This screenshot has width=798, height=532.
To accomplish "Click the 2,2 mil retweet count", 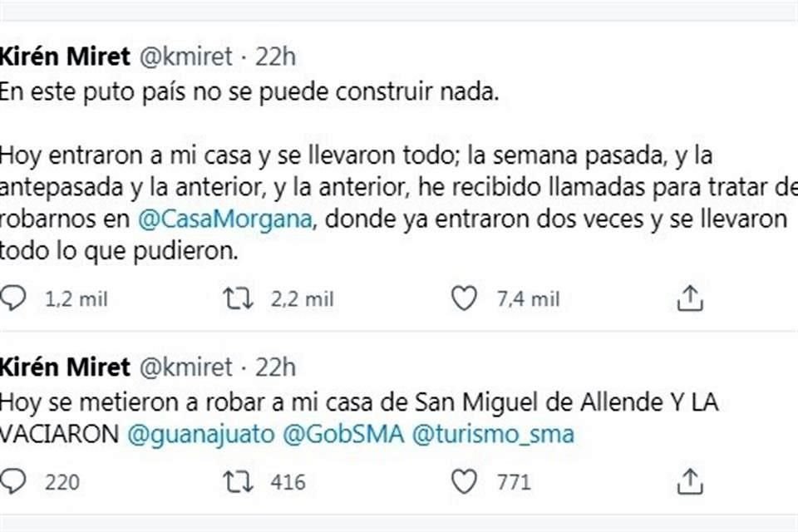I will (302, 298).
